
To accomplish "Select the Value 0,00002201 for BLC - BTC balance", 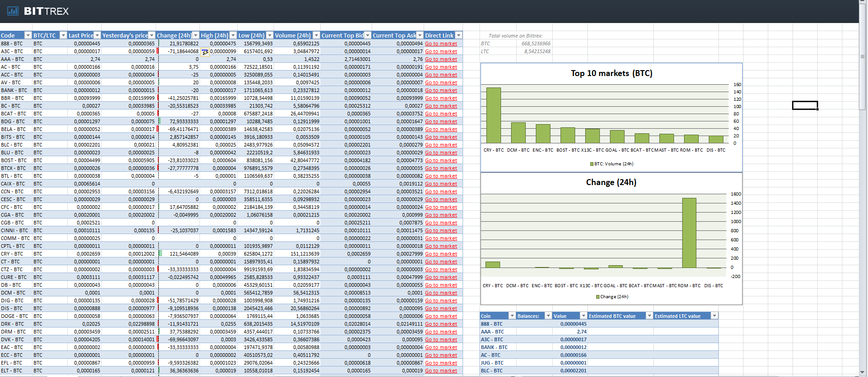I will pyautogui.click(x=570, y=371).
